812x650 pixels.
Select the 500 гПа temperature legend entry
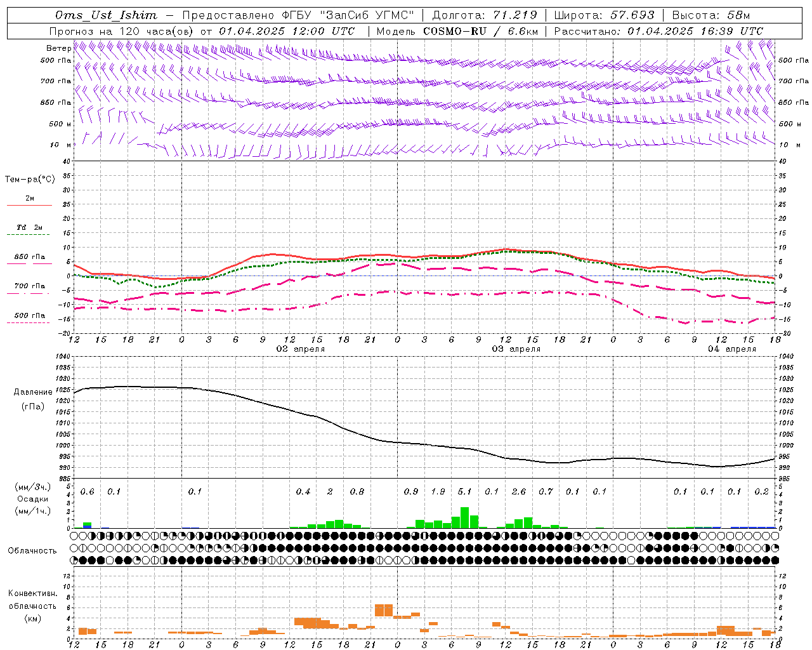click(x=30, y=315)
